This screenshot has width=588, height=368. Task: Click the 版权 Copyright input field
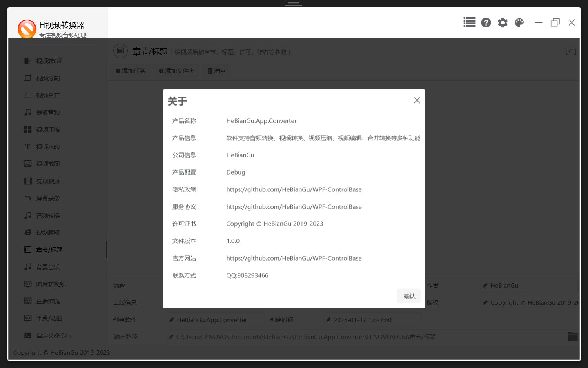tap(530, 303)
